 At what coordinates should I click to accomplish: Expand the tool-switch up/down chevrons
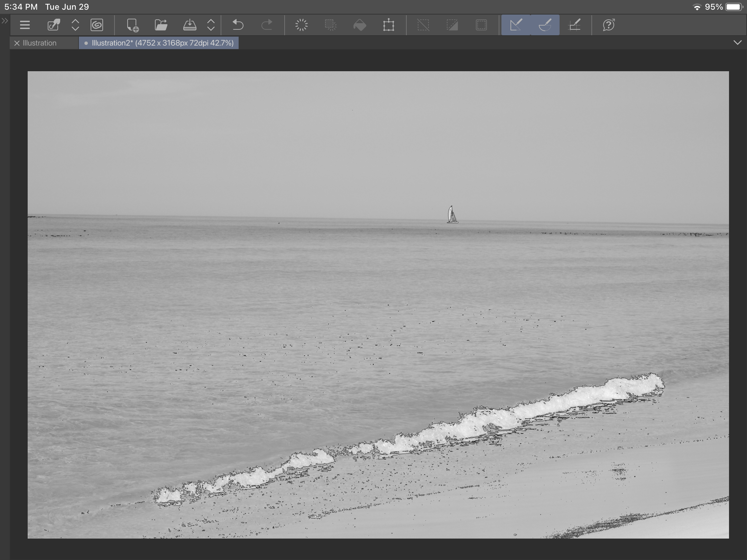(75, 25)
